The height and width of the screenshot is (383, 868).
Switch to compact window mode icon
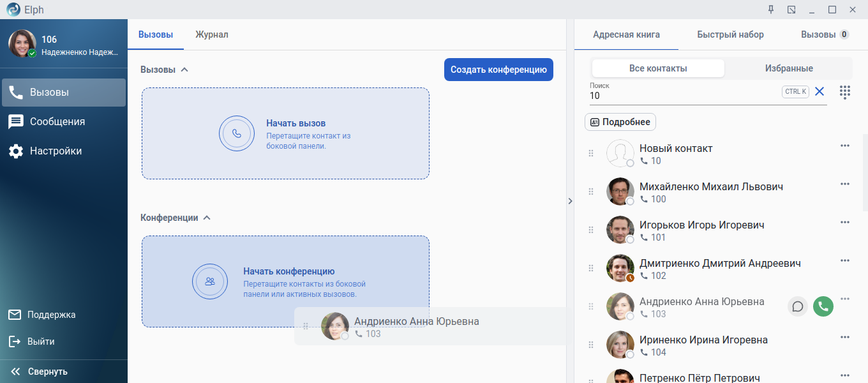point(791,10)
